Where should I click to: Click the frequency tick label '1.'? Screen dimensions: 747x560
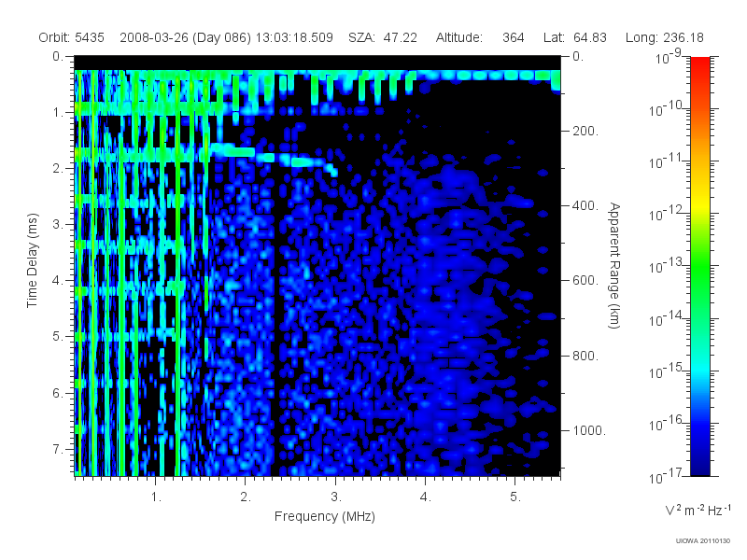pos(156,497)
